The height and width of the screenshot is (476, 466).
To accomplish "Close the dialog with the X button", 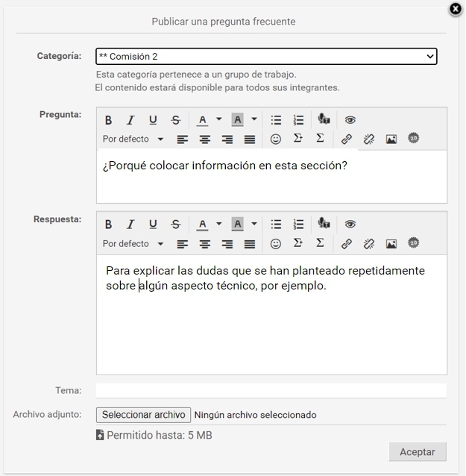I will pyautogui.click(x=456, y=9).
